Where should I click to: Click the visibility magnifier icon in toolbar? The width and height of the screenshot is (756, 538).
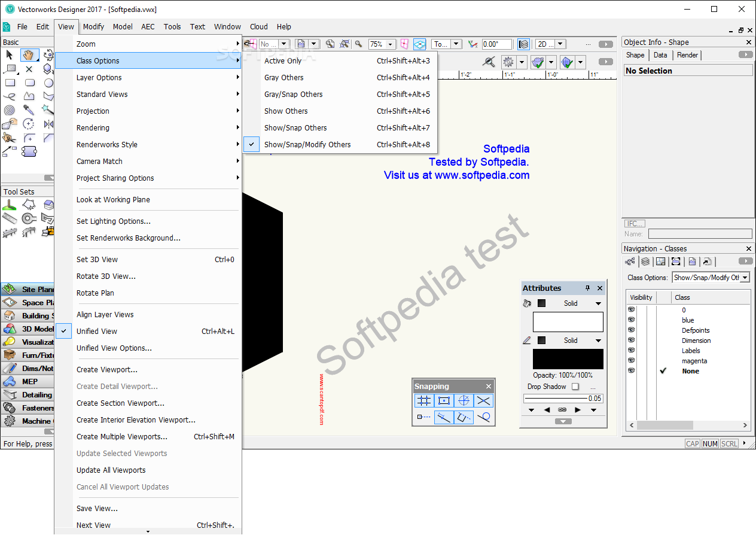click(489, 62)
